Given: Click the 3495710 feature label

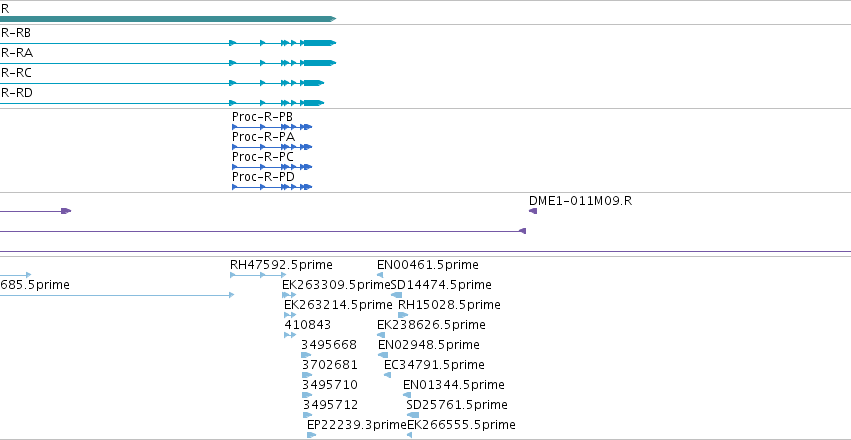Looking at the screenshot, I should coord(330,385).
